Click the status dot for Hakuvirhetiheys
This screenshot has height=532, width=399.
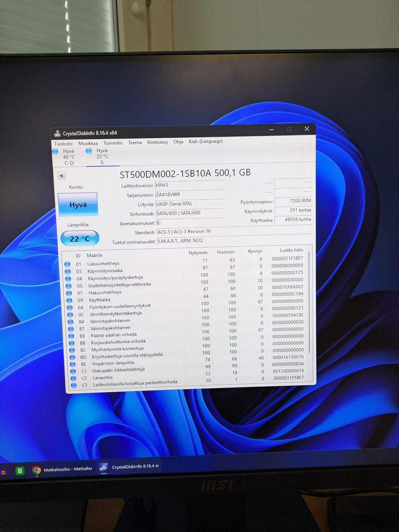point(69,293)
